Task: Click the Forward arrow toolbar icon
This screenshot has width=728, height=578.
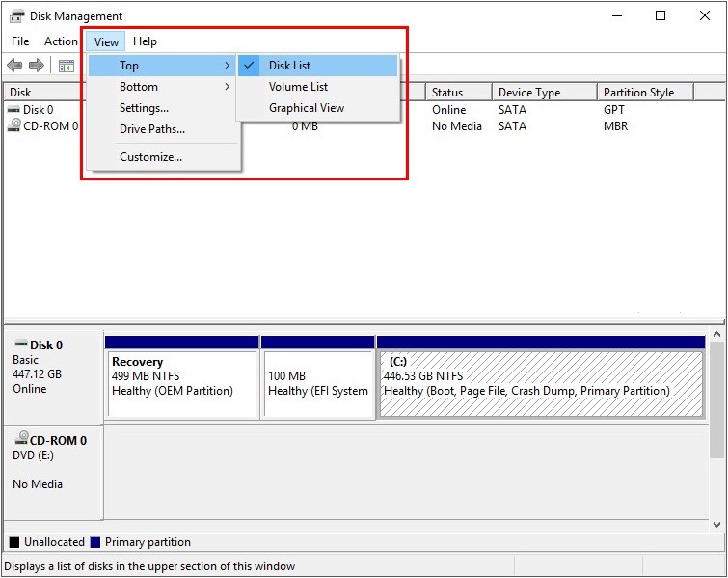Action: pyautogui.click(x=37, y=66)
